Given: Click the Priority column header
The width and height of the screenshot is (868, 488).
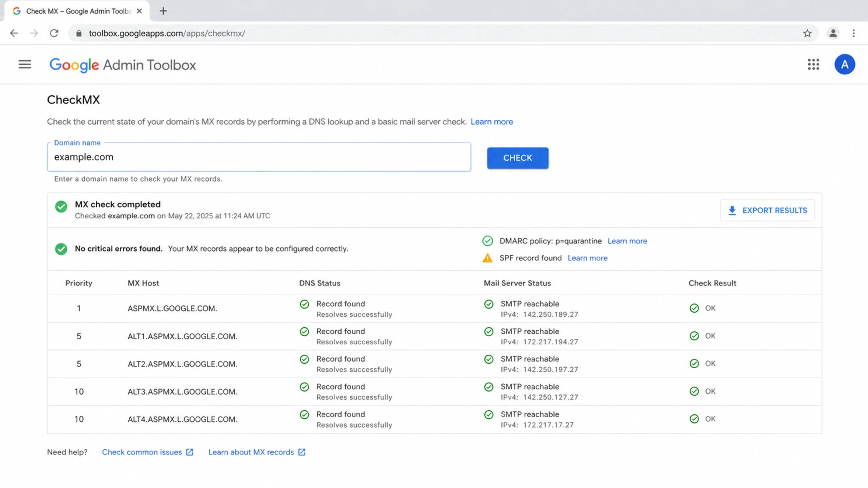Looking at the screenshot, I should [79, 283].
